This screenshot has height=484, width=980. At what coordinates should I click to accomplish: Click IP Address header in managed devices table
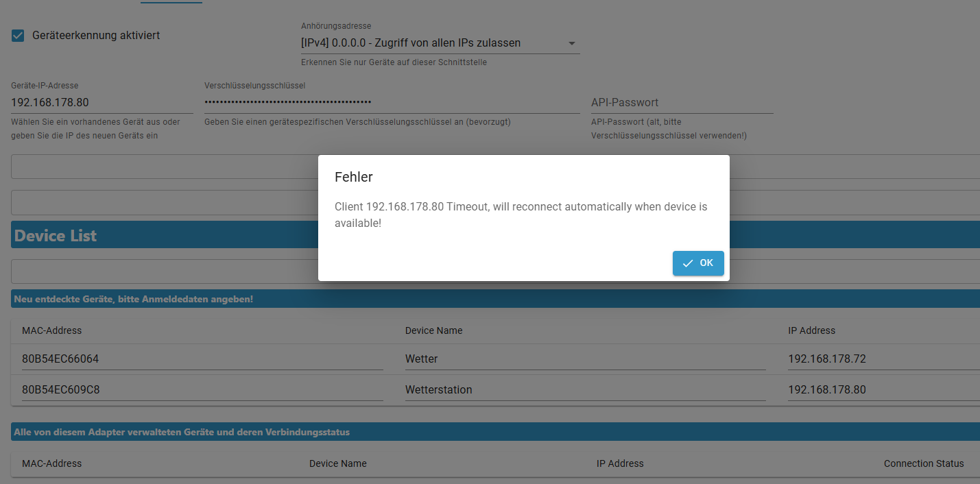click(620, 463)
